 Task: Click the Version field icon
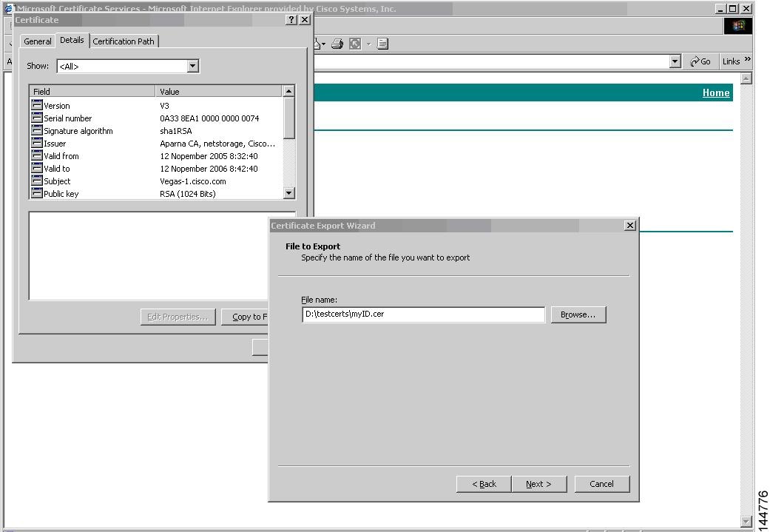(37, 105)
